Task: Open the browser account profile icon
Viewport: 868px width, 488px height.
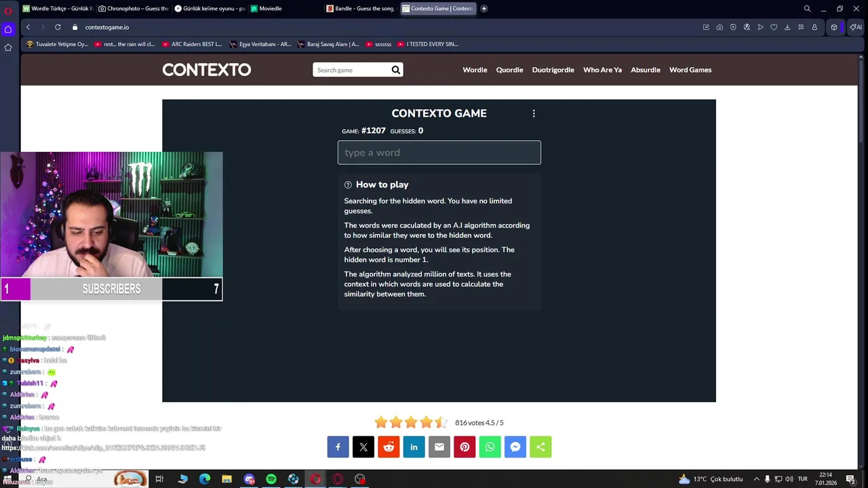Action: (x=814, y=27)
